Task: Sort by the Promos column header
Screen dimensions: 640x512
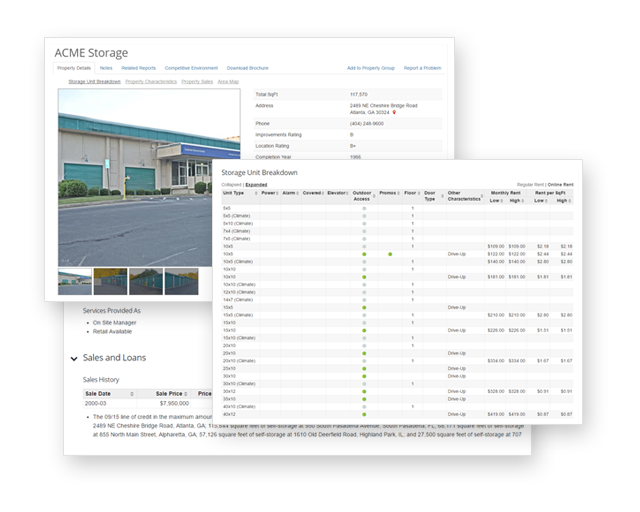Action: click(388, 192)
